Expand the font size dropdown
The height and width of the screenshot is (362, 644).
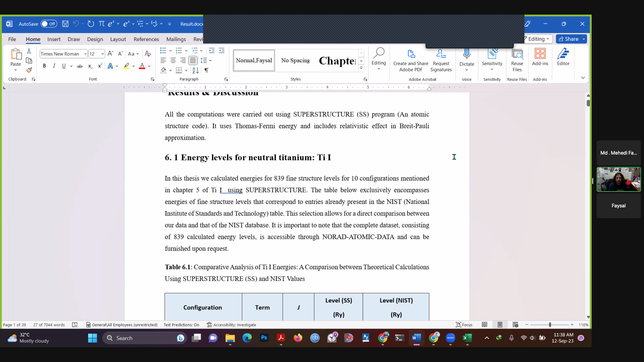tap(102, 54)
